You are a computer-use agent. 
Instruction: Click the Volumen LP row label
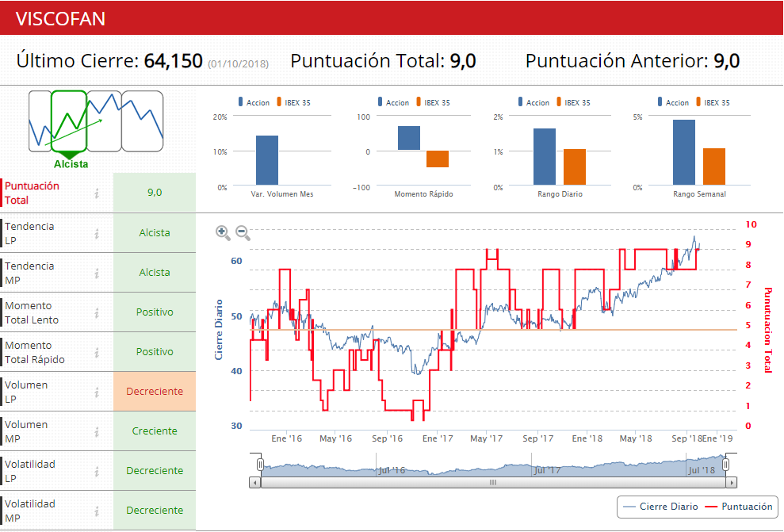[x=26, y=392]
